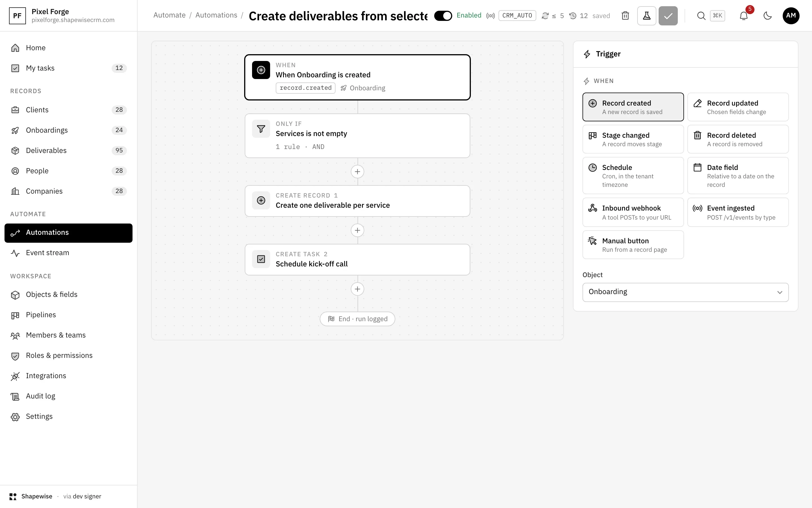
Task: Open Deliverables records
Action: click(69, 150)
